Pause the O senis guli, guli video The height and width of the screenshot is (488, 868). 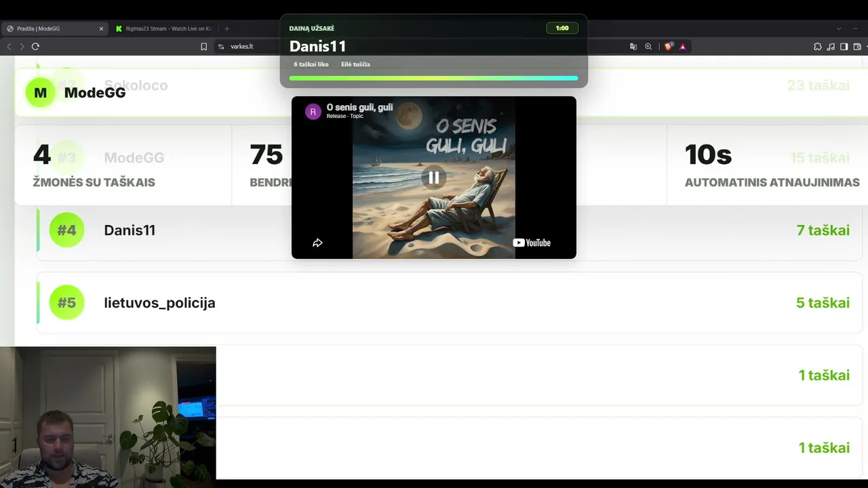click(x=434, y=178)
